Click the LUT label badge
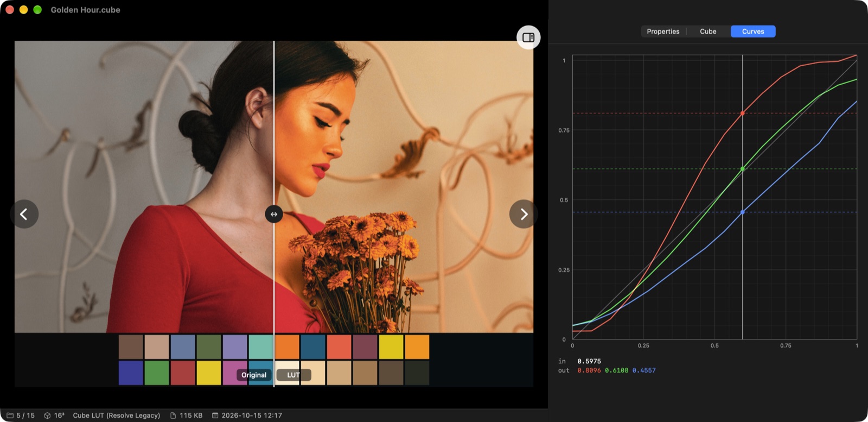 (293, 375)
